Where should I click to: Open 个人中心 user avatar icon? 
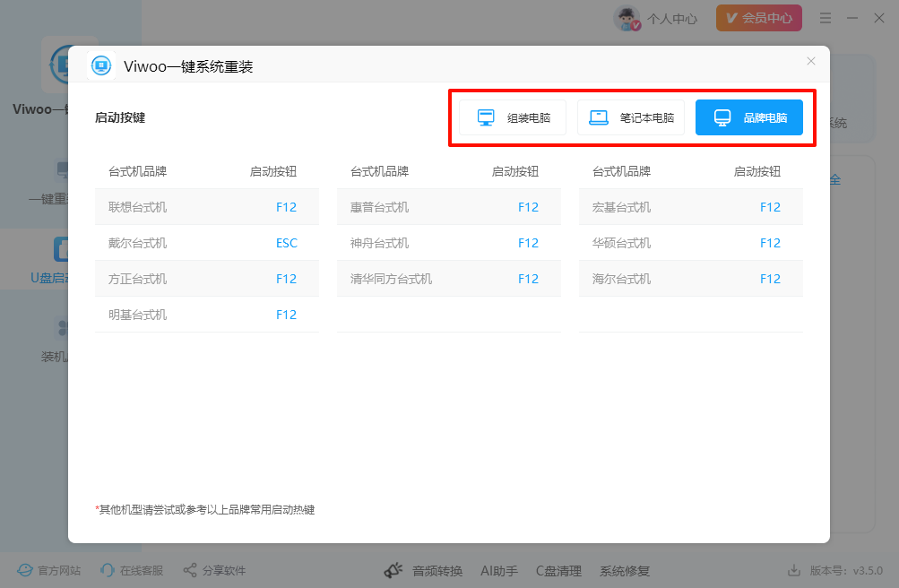[x=627, y=18]
